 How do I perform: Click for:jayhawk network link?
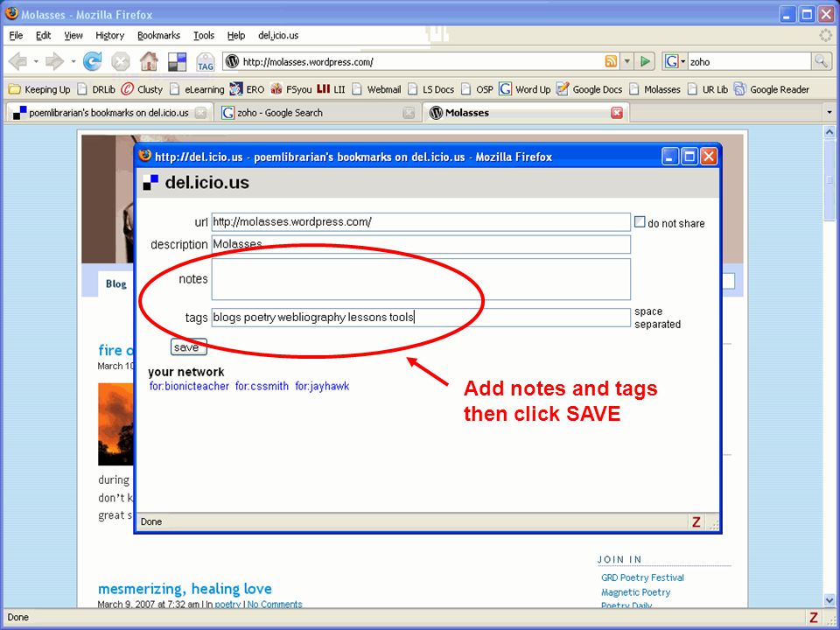pyautogui.click(x=322, y=386)
